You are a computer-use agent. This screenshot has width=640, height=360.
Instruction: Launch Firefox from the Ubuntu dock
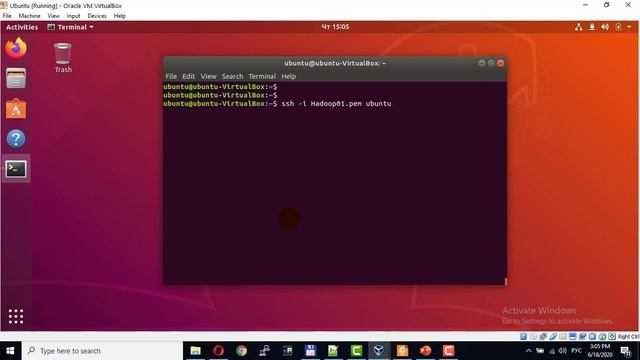(16, 48)
